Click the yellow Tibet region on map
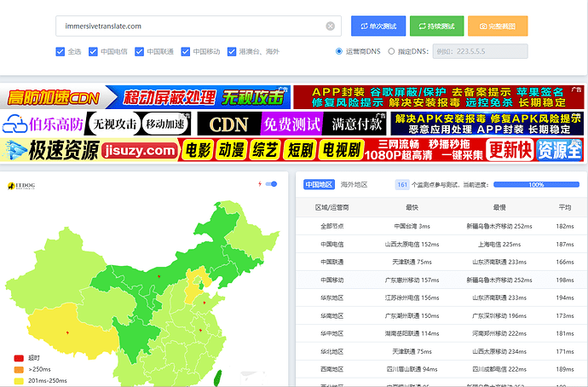This screenshot has width=588, height=387. 72,332
